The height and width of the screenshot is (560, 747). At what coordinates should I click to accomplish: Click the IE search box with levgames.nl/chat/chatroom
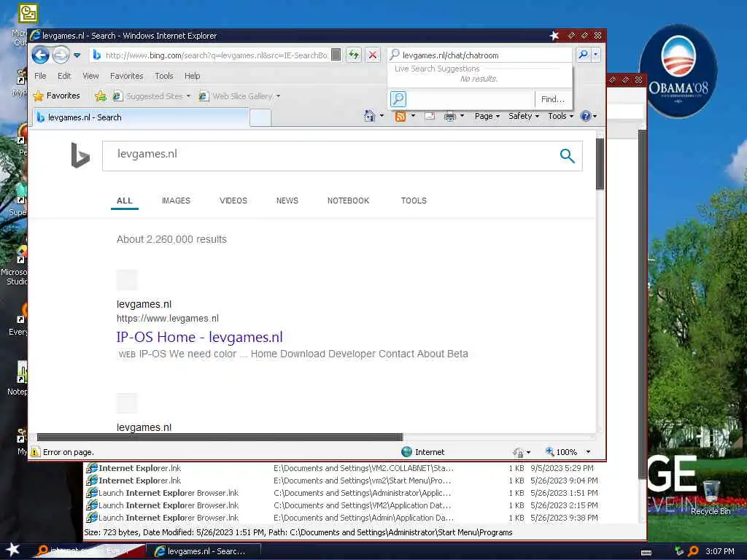click(x=480, y=55)
